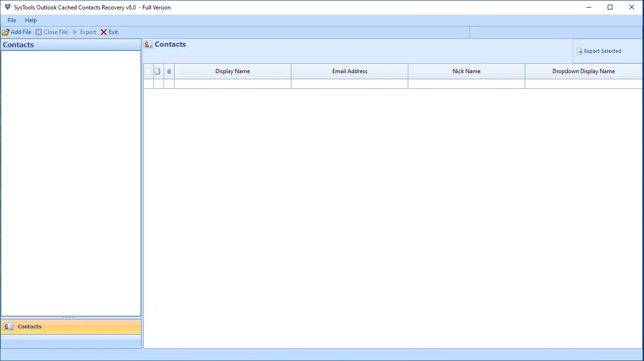Click the Export toolbar label
The image size is (644, 361).
coord(88,32)
